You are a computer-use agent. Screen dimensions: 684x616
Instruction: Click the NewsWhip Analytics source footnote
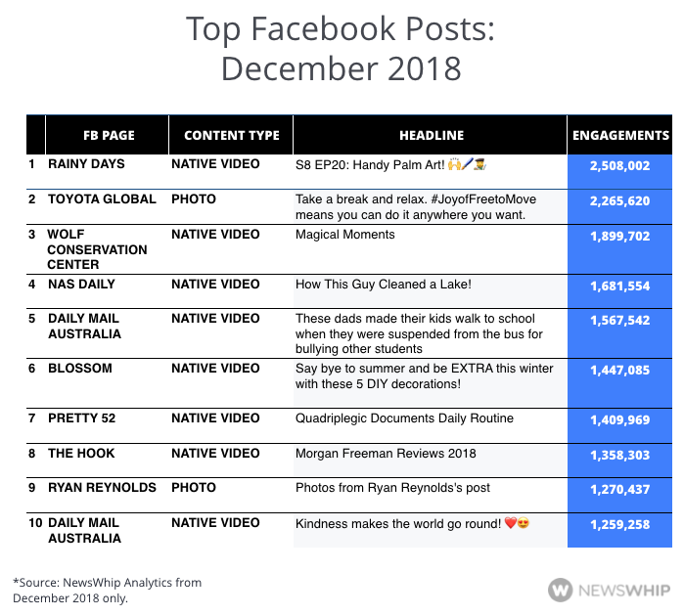pyautogui.click(x=108, y=590)
